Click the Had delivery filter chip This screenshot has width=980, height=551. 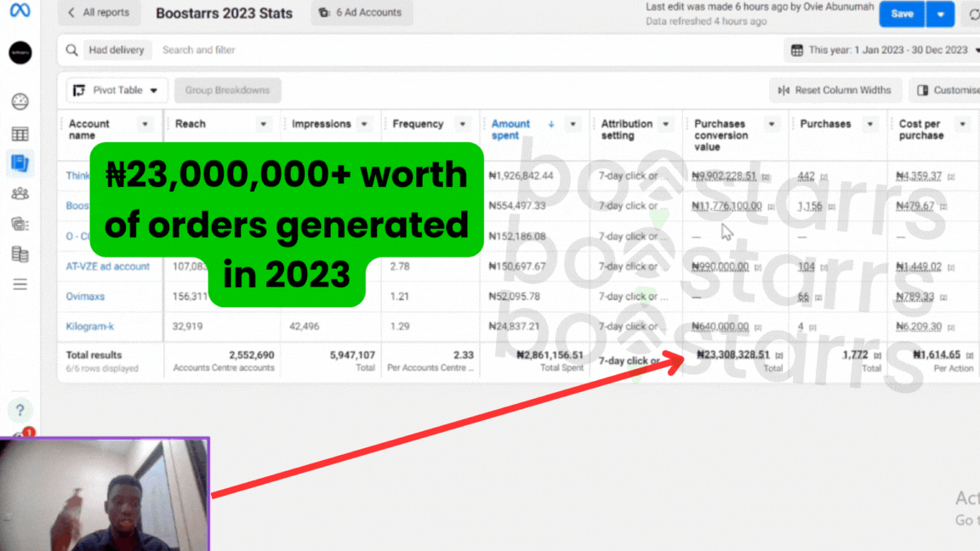117,50
